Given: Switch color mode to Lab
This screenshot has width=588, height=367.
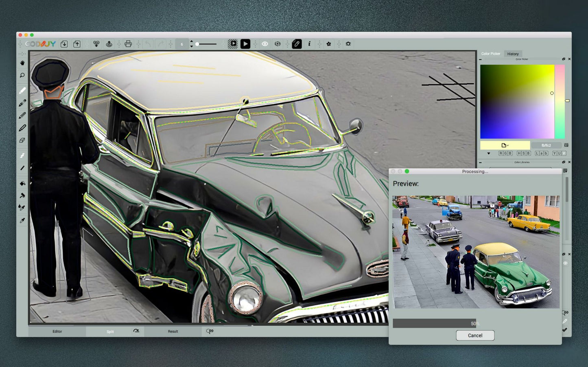Looking at the screenshot, I should click(x=542, y=153).
